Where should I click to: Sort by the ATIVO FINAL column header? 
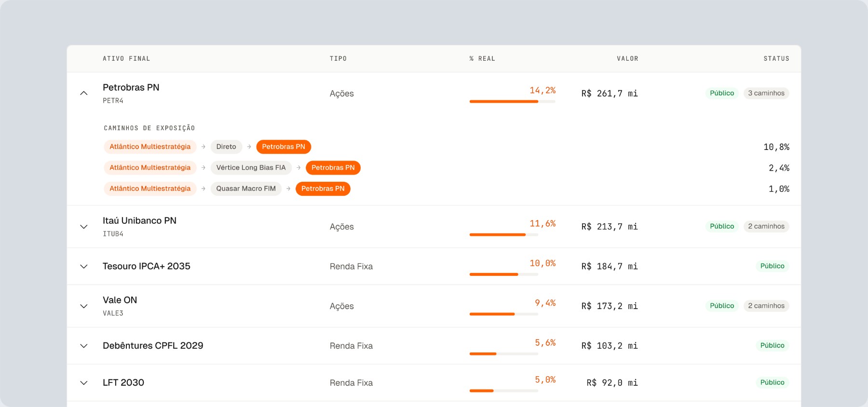click(x=126, y=59)
